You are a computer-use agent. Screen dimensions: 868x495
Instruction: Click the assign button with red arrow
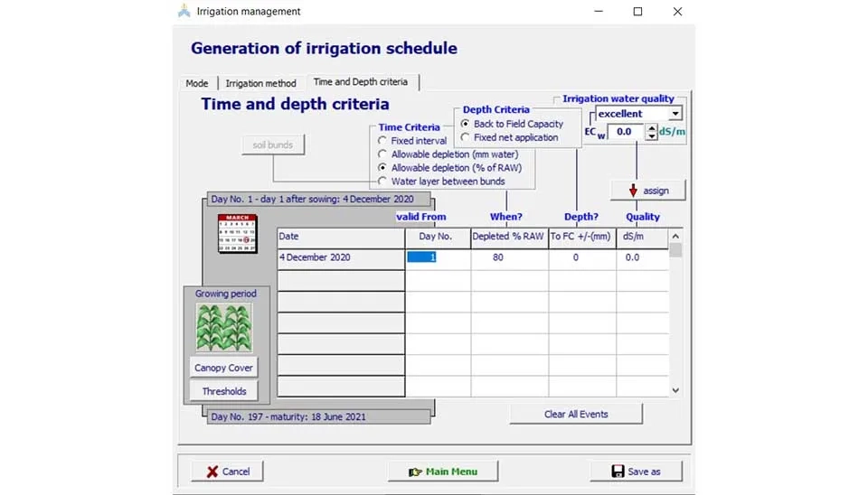[x=647, y=191]
